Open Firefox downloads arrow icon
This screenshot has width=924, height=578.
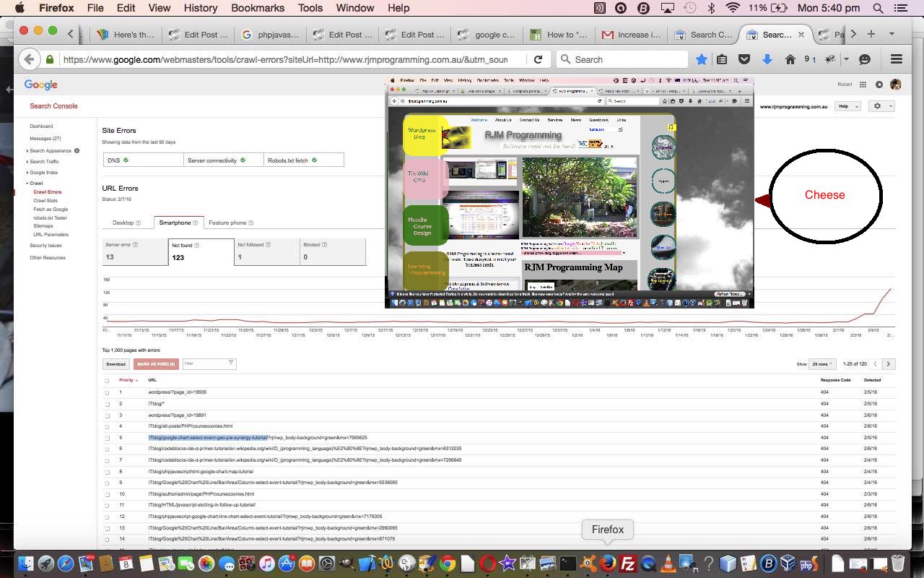[767, 59]
